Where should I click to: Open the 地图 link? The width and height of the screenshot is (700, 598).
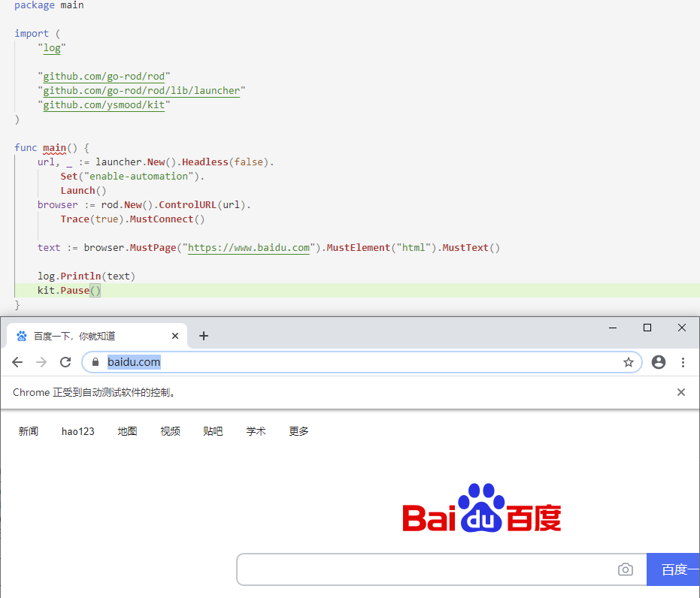(126, 431)
